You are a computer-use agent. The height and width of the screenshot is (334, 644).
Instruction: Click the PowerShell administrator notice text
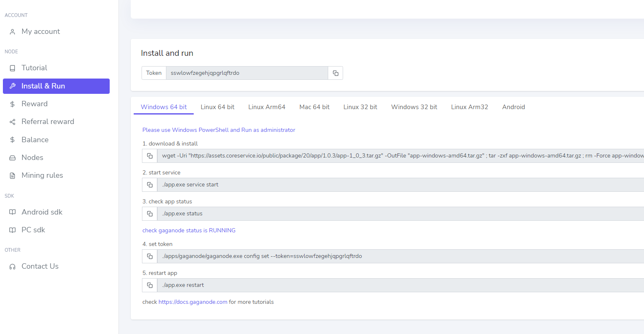(x=219, y=130)
